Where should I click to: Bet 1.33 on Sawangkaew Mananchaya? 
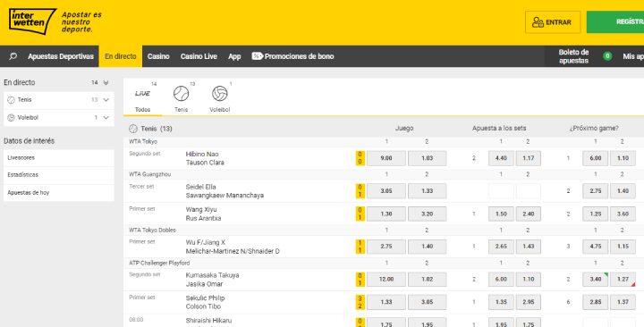(428, 191)
